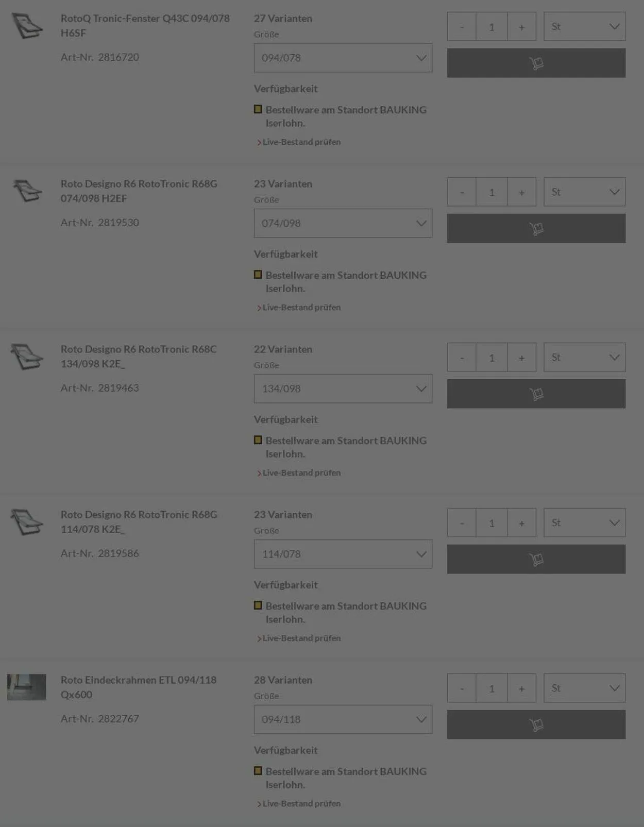This screenshot has width=644, height=827.
Task: Add Roto Designo R68G 074/098 to cart
Action: (536, 228)
